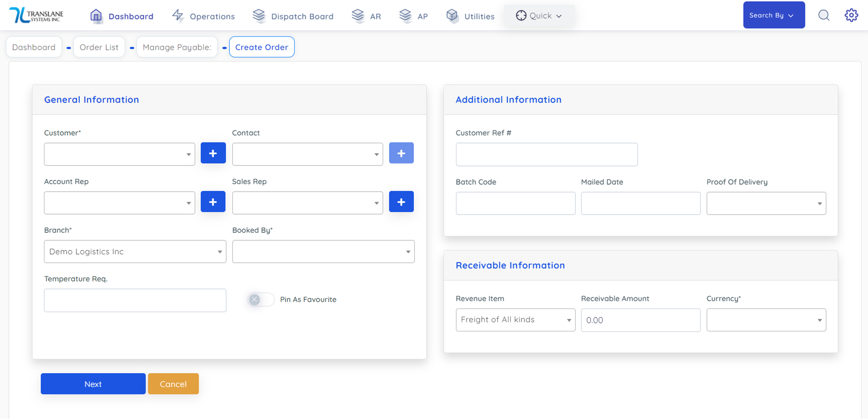868x419 pixels.
Task: Switch to the Order List tab
Action: click(x=99, y=47)
